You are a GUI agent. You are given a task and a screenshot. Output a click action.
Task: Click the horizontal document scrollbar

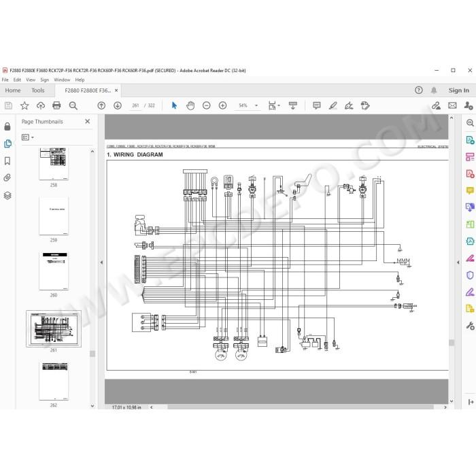(301, 407)
